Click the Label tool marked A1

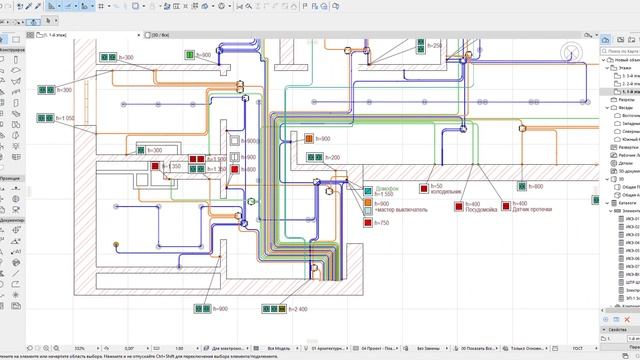pos(16,252)
